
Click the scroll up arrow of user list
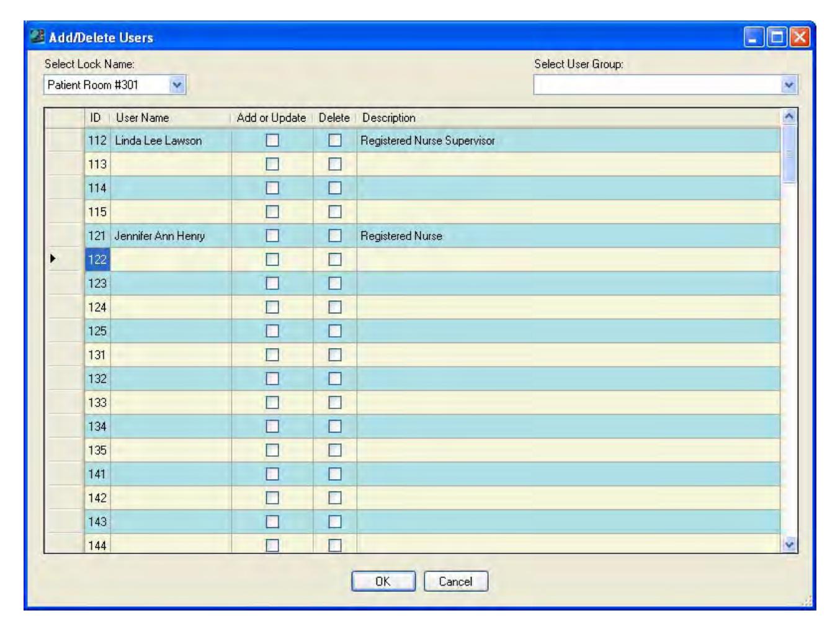pos(789,116)
